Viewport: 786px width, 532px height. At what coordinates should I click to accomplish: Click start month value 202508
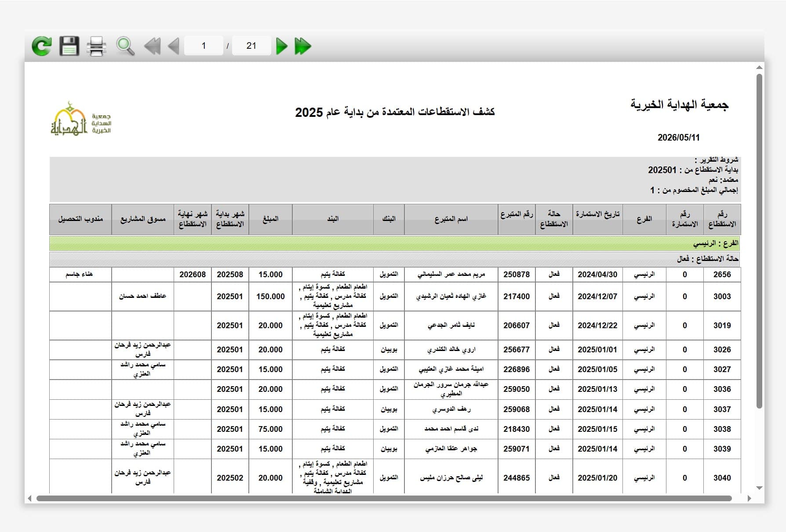coord(230,275)
